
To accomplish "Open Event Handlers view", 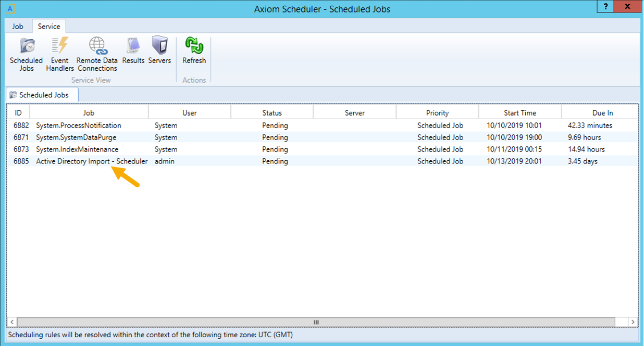I will click(60, 54).
